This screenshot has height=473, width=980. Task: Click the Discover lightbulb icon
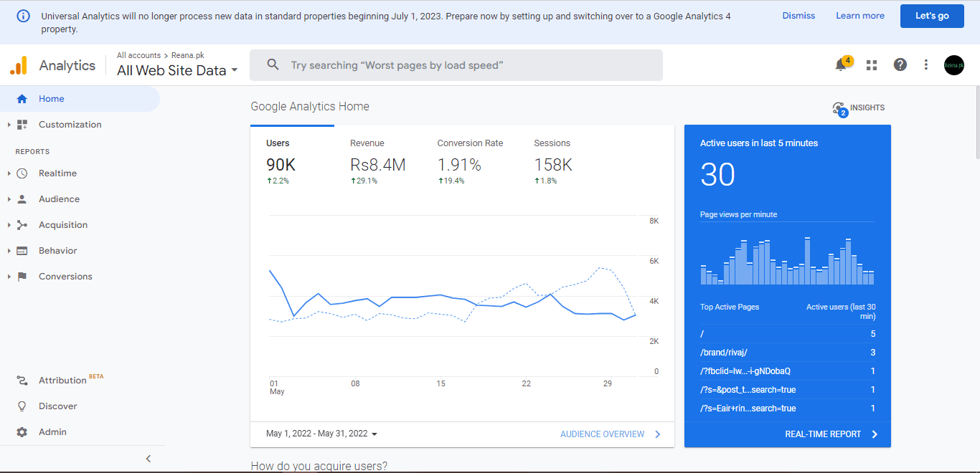point(22,406)
